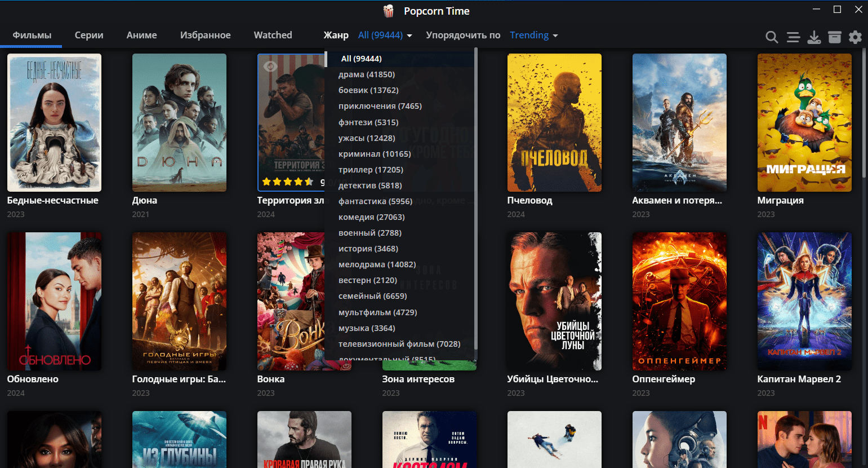This screenshot has height=468, width=868.
Task: Click the "Popcorn Time" window title text
Action: [437, 11]
